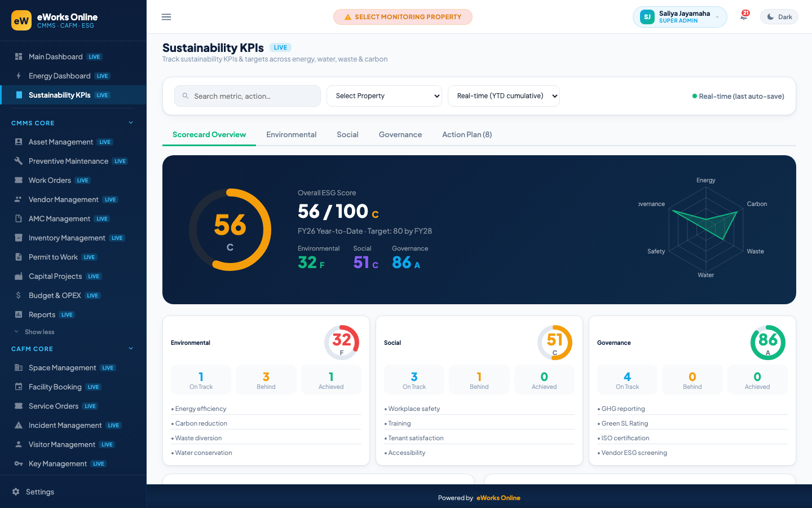
Task: Click the Tenant satisfaction list row
Action: tap(479, 438)
